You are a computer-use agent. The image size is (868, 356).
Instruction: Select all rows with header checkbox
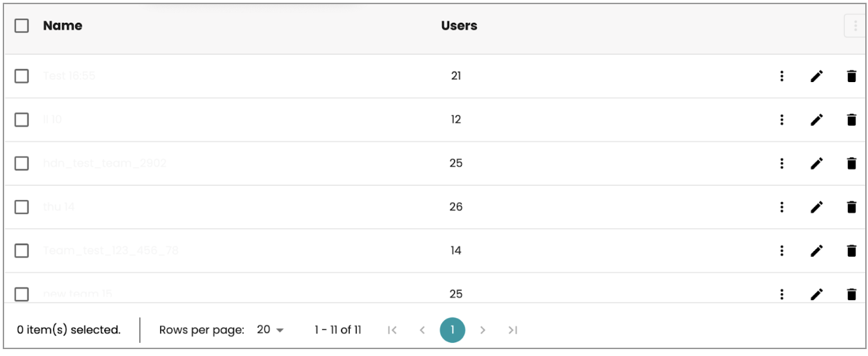[x=22, y=26]
